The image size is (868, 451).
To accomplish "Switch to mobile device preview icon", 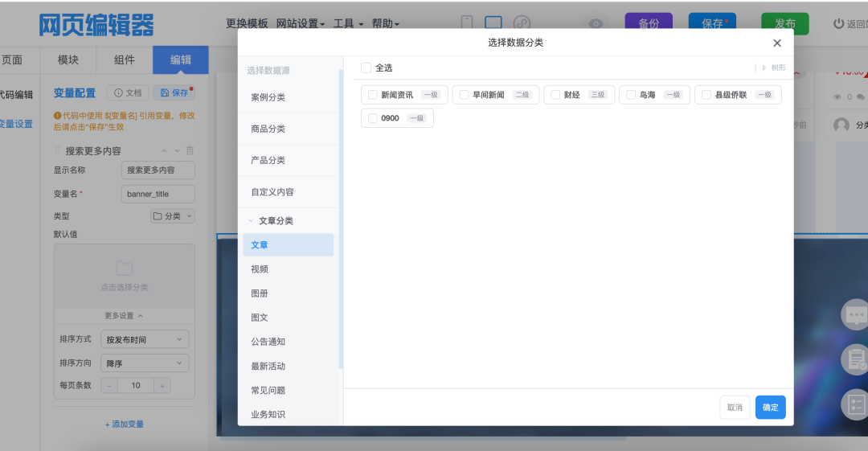I will click(x=467, y=23).
